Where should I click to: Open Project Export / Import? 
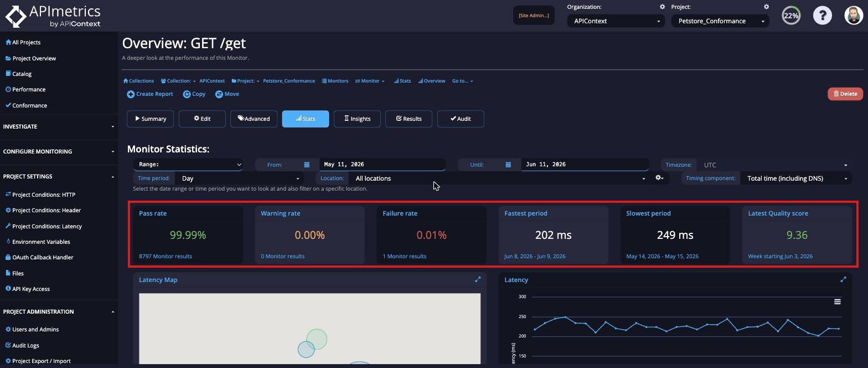click(38, 361)
